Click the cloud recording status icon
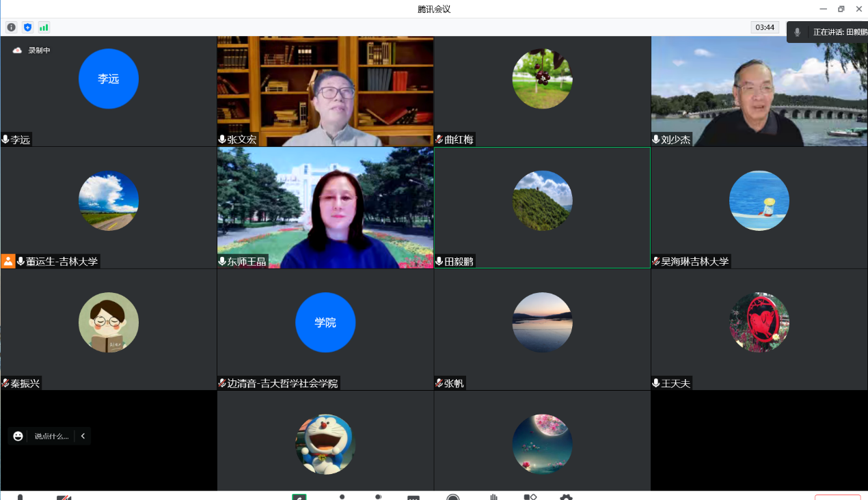This screenshot has height=500, width=868. tap(17, 51)
